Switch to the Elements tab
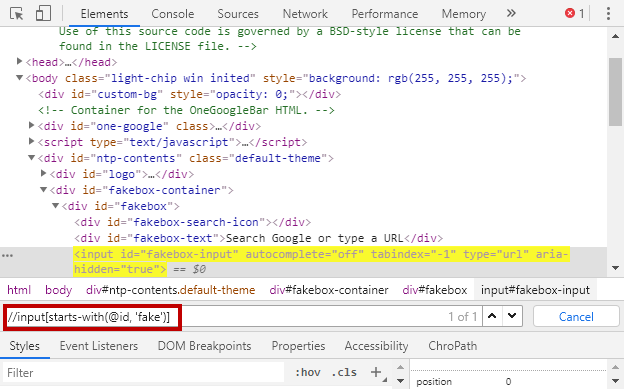 104,14
